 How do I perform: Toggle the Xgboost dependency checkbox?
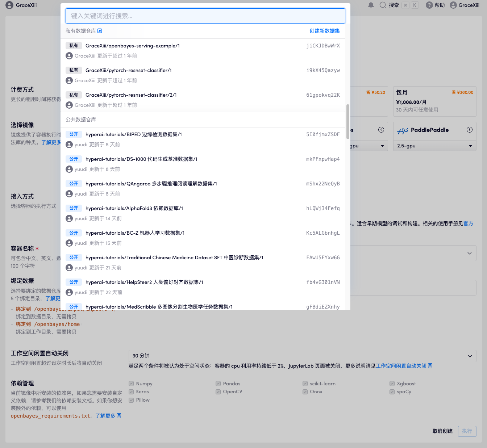coord(392,384)
